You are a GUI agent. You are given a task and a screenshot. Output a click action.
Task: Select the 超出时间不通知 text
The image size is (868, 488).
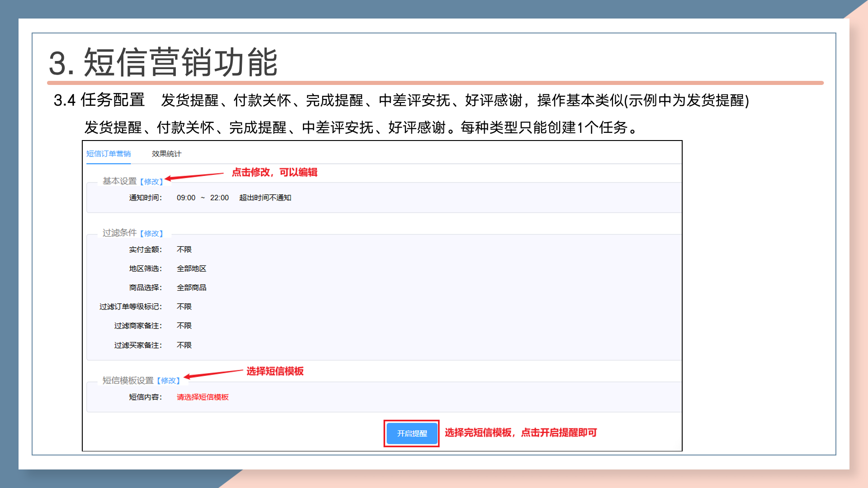[x=265, y=198]
